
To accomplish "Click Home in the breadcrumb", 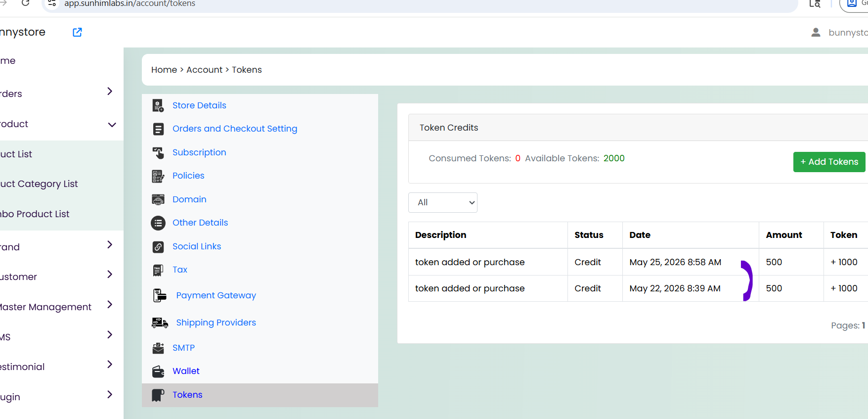I will [164, 70].
